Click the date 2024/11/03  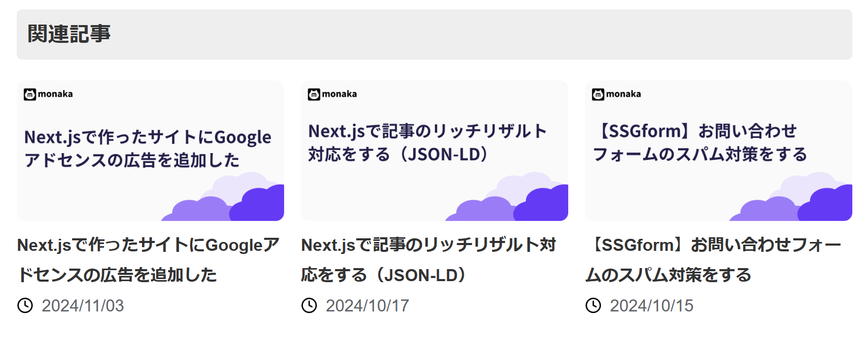[83, 306]
